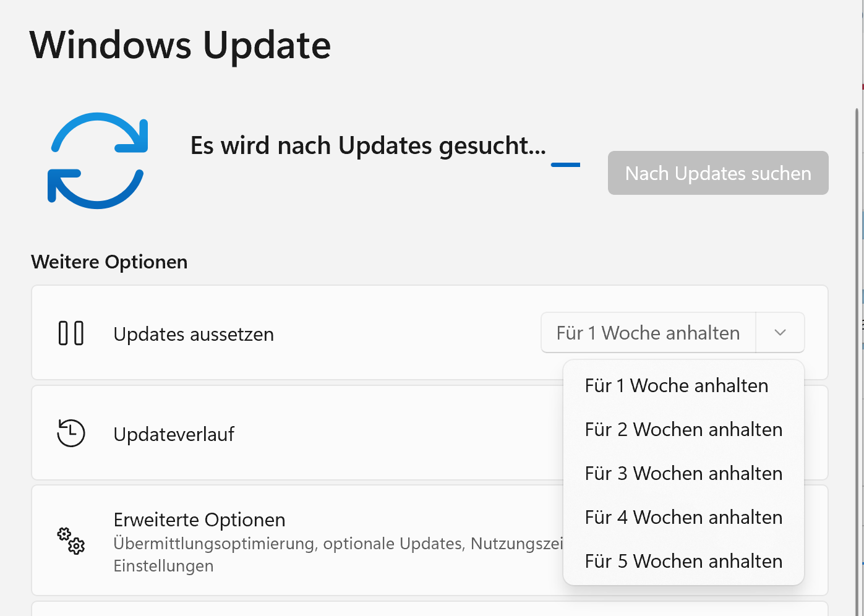Image resolution: width=864 pixels, height=616 pixels.
Task: Select Für 5 Wochen anhalten
Action: (x=683, y=561)
